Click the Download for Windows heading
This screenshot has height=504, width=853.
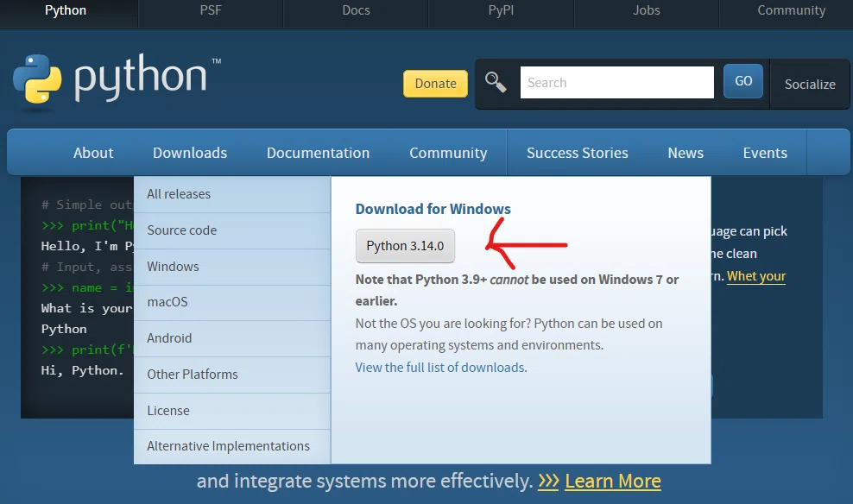click(x=433, y=209)
